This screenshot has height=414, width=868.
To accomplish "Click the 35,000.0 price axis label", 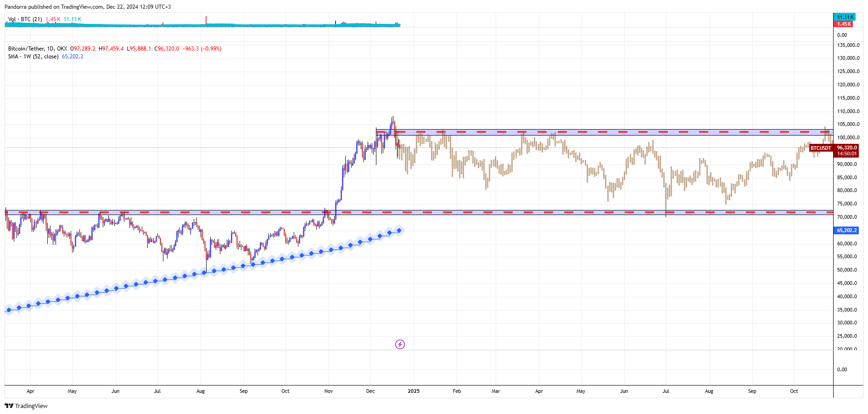I will pos(847,310).
